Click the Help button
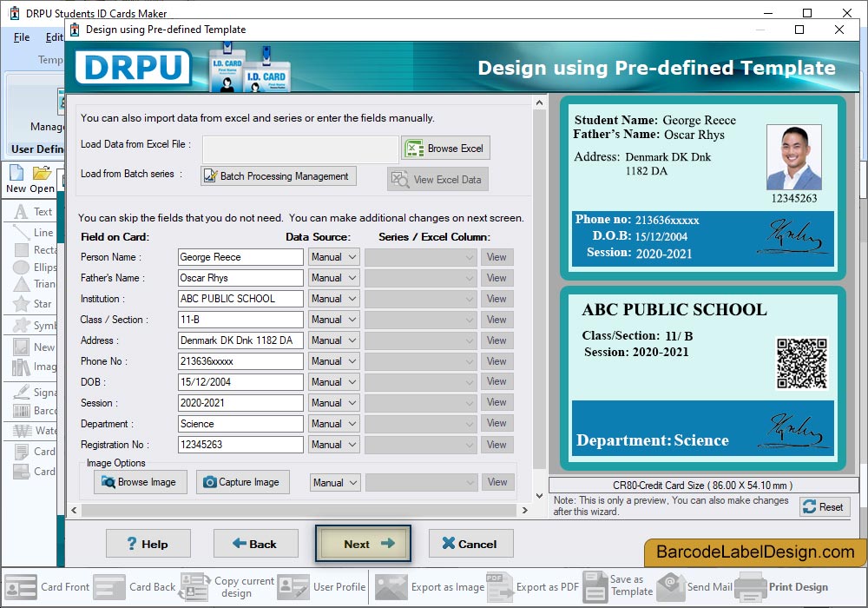 (148, 544)
